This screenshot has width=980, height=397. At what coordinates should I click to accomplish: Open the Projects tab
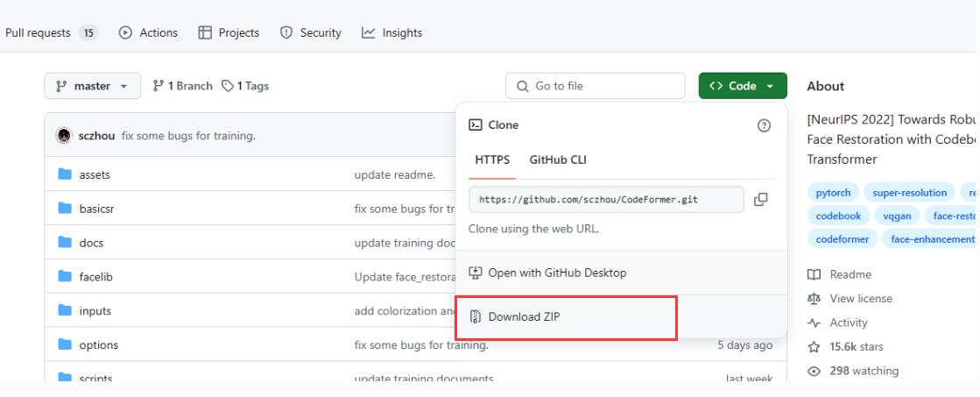(229, 33)
